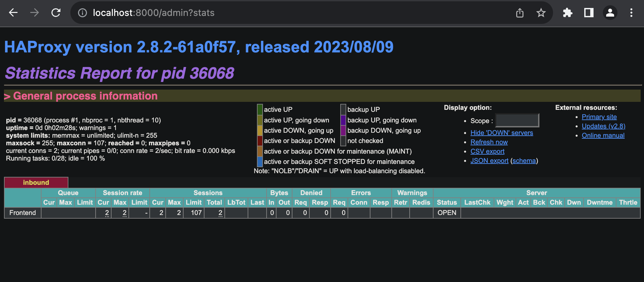
Task: Click the address bar URL
Action: click(154, 13)
